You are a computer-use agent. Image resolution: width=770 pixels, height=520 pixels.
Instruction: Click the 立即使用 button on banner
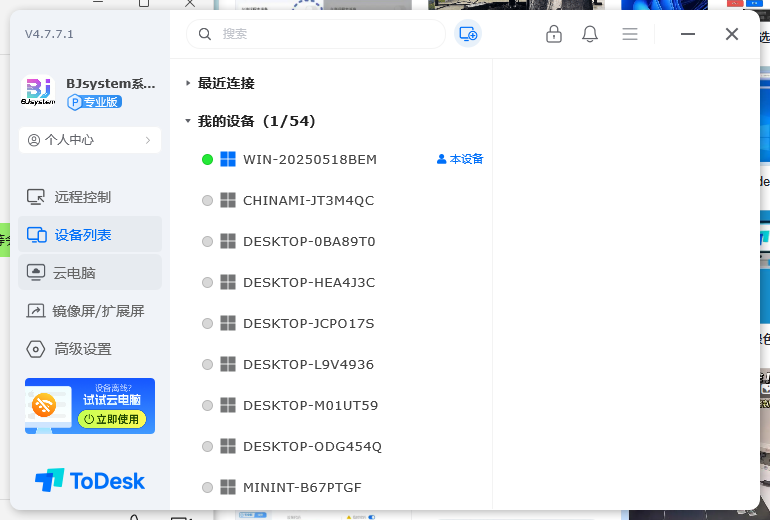point(112,419)
